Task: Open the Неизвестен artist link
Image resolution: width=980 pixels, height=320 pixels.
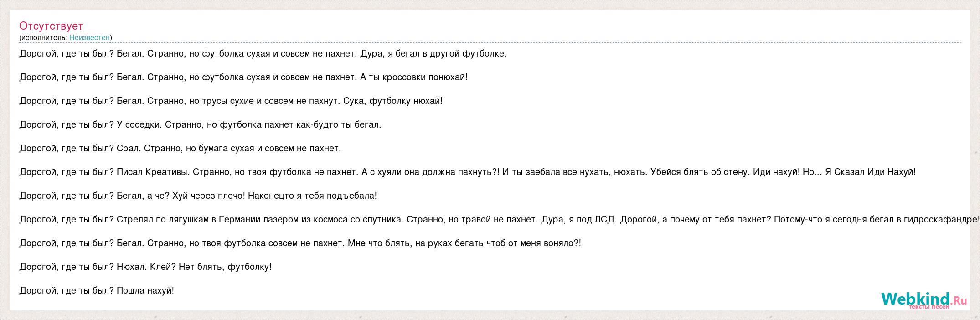Action: pos(89,37)
